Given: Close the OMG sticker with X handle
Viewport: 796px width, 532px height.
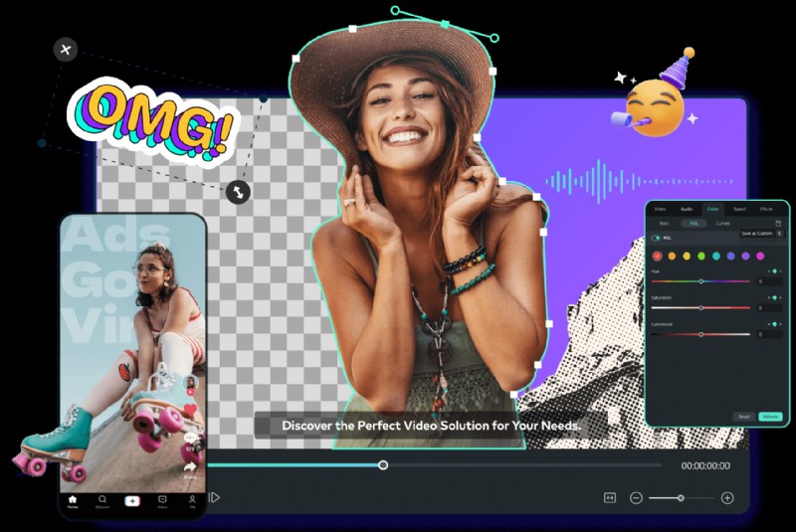Looking at the screenshot, I should [x=66, y=50].
